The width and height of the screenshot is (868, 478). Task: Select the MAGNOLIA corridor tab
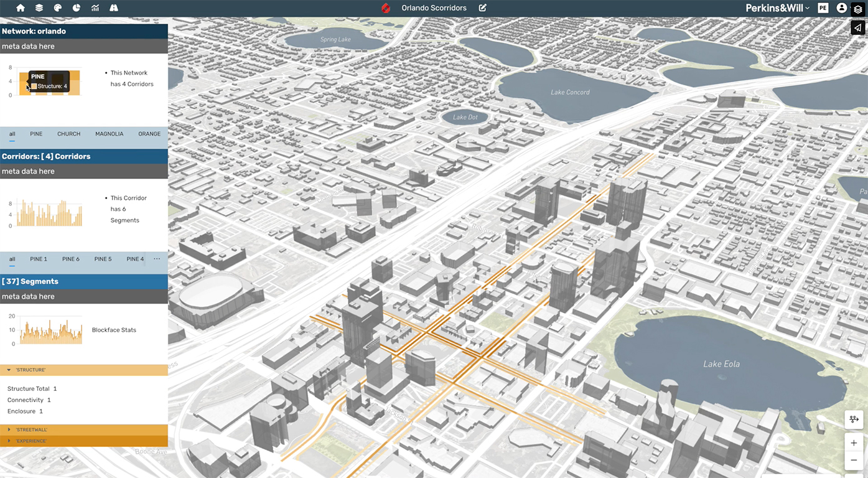coord(109,134)
